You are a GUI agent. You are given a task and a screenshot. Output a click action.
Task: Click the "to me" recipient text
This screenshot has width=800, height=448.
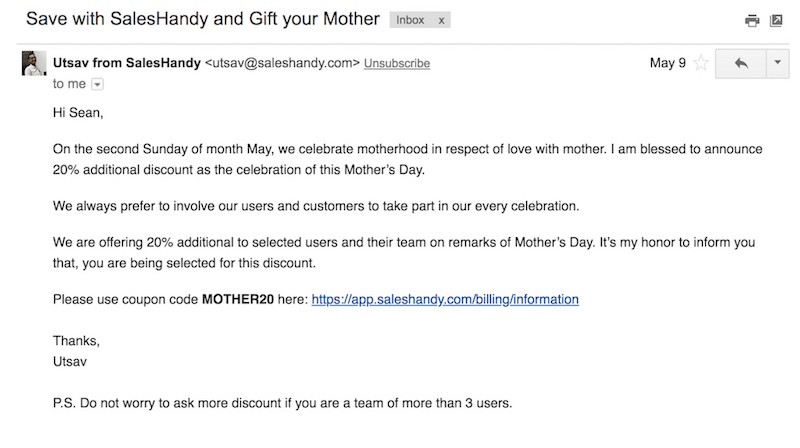[69, 84]
